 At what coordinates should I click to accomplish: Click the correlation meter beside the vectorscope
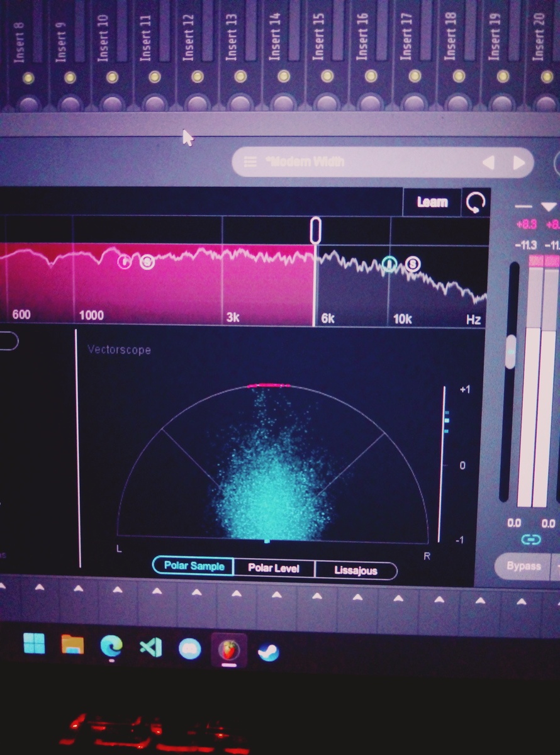(444, 464)
